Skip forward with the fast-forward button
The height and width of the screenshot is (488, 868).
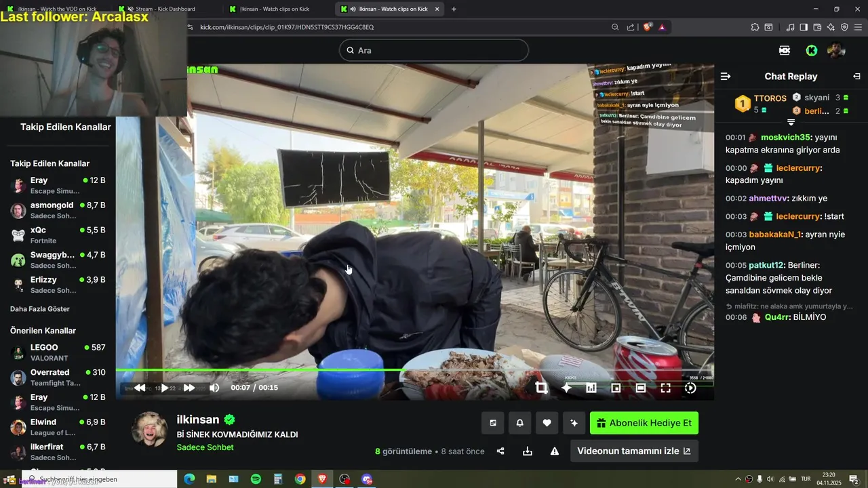(189, 388)
